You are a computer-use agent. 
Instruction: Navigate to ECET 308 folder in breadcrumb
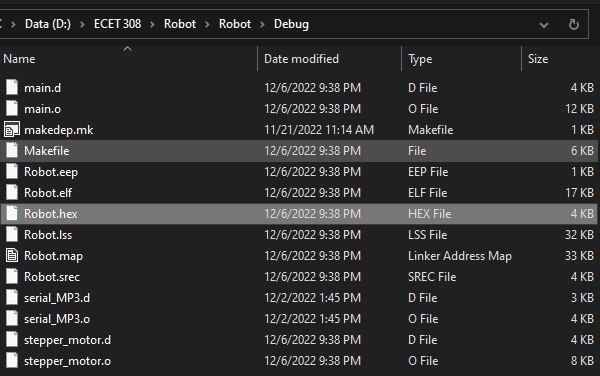(x=117, y=24)
